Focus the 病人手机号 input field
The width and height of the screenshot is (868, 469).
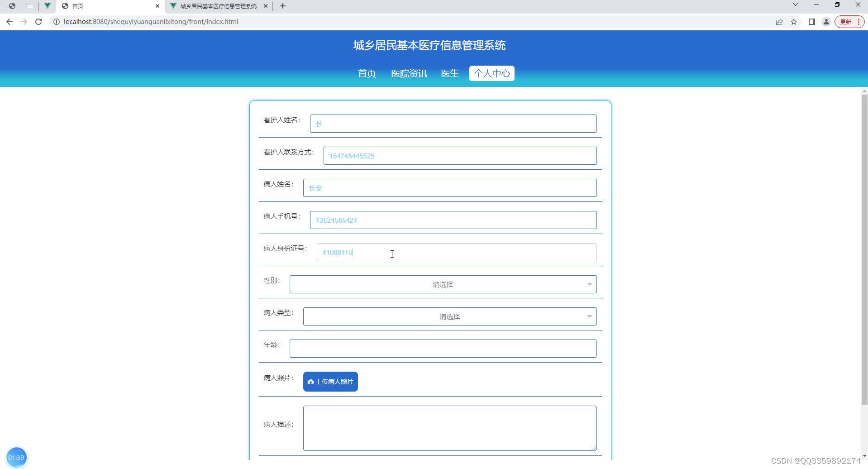[453, 220]
